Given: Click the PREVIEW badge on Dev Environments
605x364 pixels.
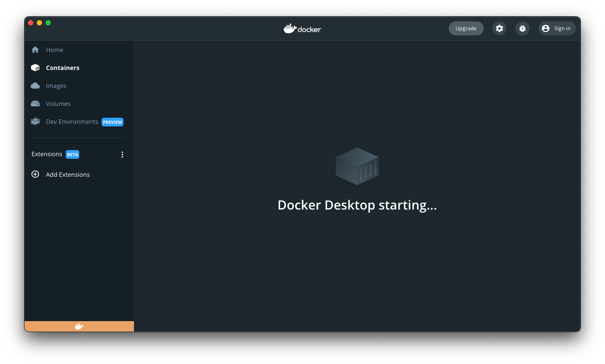Looking at the screenshot, I should point(113,122).
